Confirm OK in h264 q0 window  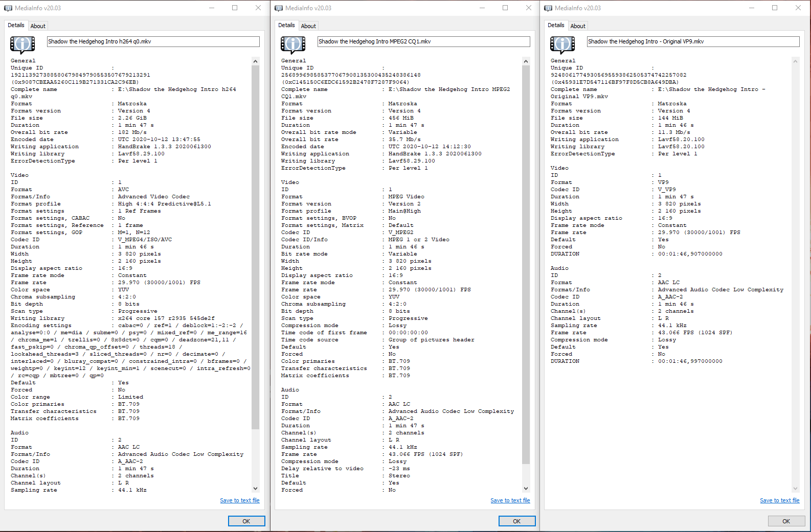246,521
